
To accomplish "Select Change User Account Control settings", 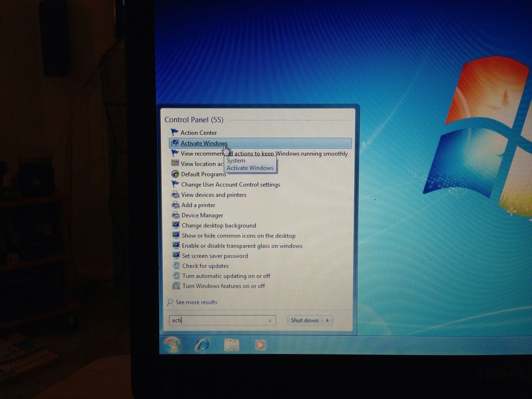I will (x=226, y=185).
